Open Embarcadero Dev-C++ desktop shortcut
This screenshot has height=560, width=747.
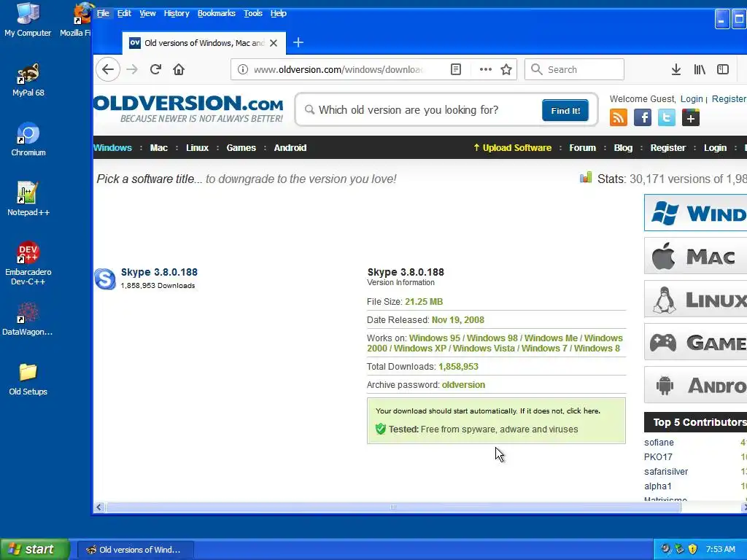(x=28, y=263)
